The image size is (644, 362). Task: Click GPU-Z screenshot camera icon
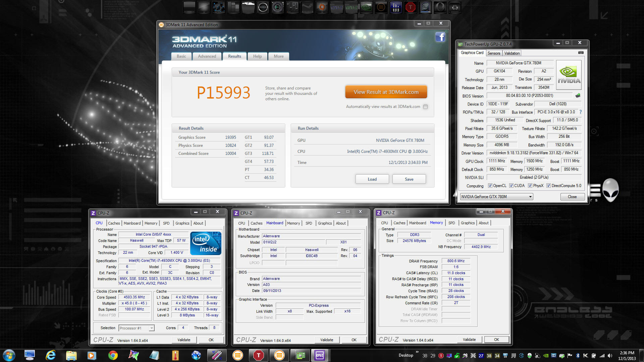[581, 53]
